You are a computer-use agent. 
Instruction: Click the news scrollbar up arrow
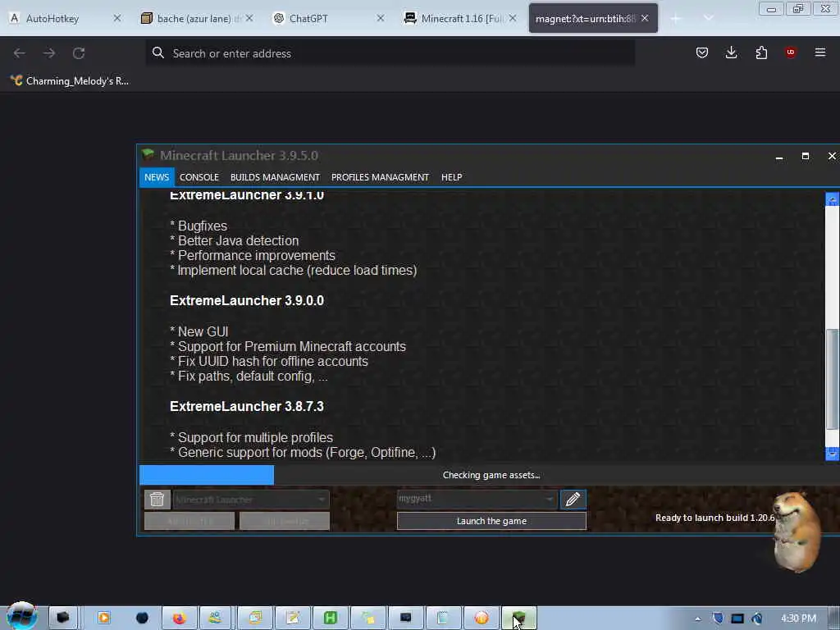click(x=832, y=199)
